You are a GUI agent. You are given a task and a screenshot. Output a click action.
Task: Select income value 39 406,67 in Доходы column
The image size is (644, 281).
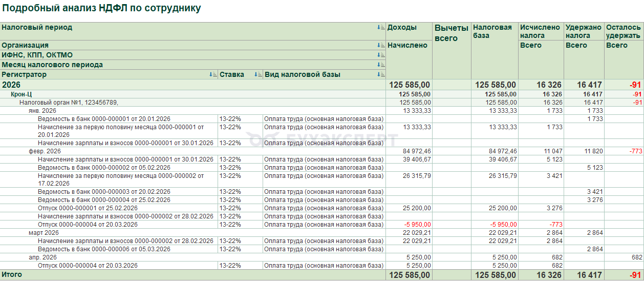coord(417,159)
